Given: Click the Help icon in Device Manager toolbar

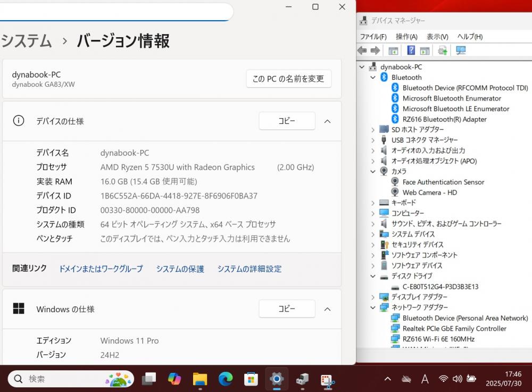Looking at the screenshot, I should click(411, 51).
